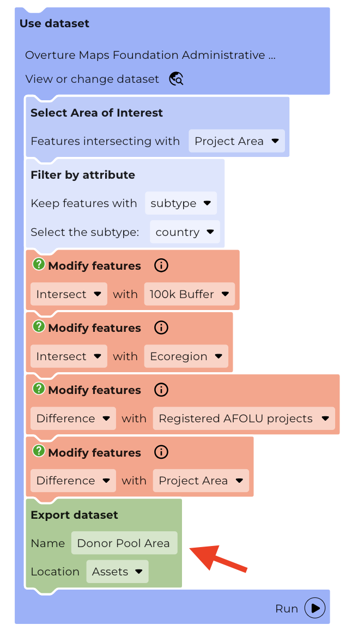Show info for Registered AFOLU projects block
Viewport: 364px width, 643px height.
coord(161,390)
